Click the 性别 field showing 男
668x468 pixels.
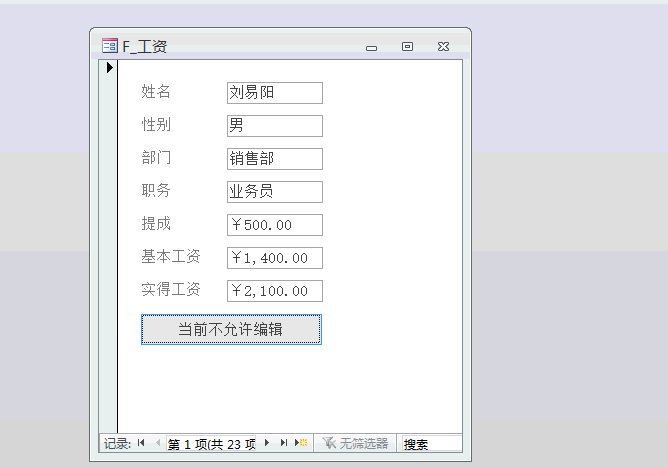click(x=274, y=126)
